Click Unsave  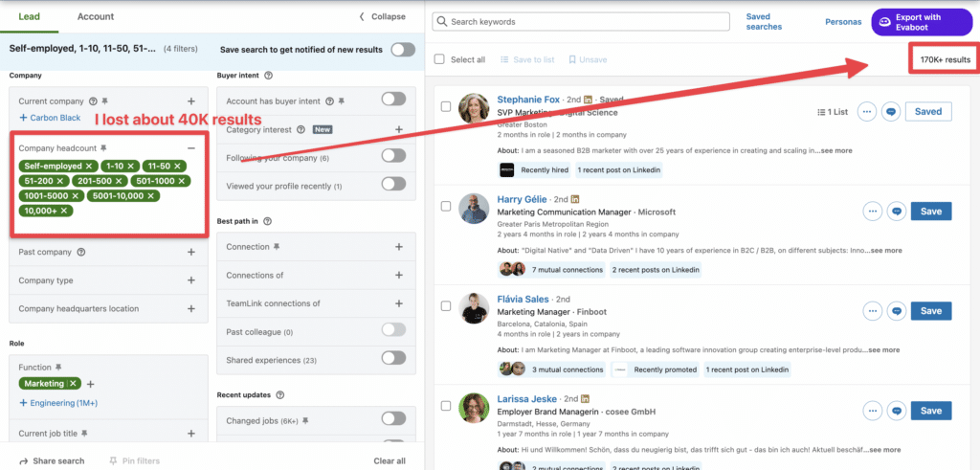pyautogui.click(x=588, y=59)
